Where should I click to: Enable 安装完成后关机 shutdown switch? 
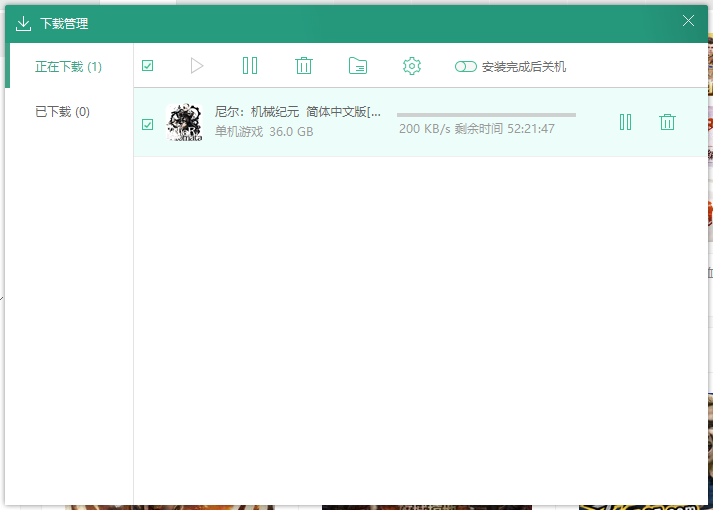(466, 67)
